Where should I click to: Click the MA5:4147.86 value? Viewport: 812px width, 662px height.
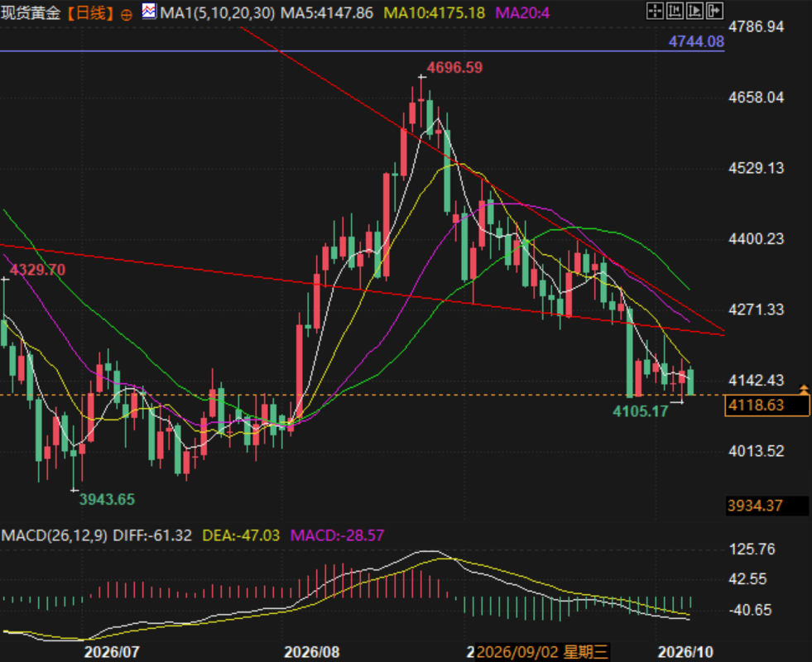pos(327,13)
